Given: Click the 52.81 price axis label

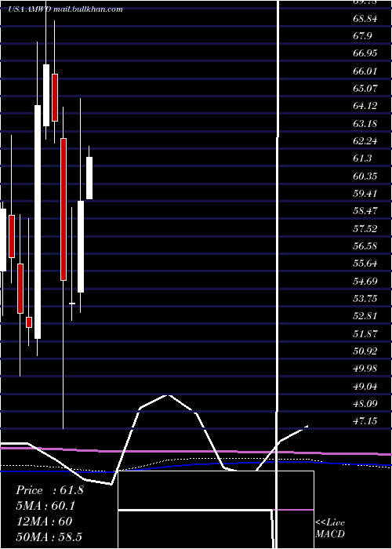Looking at the screenshot, I should click(365, 316).
